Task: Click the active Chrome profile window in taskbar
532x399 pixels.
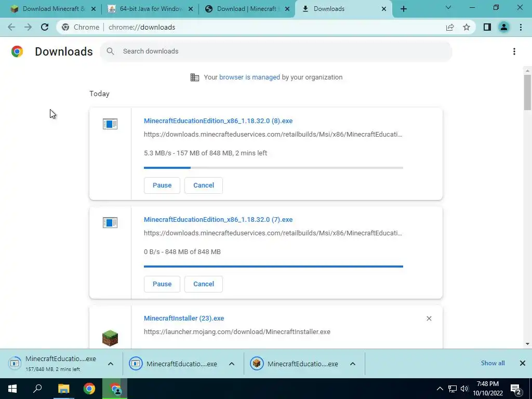Action: [115, 389]
